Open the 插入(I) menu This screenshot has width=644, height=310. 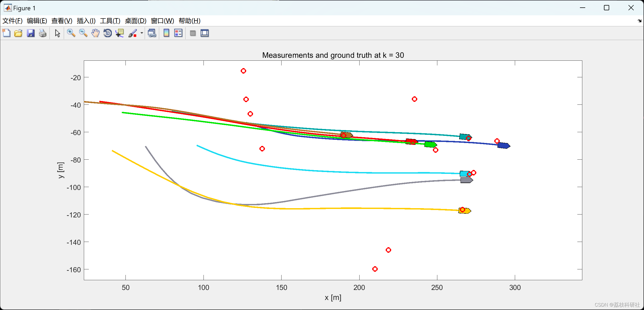86,21
